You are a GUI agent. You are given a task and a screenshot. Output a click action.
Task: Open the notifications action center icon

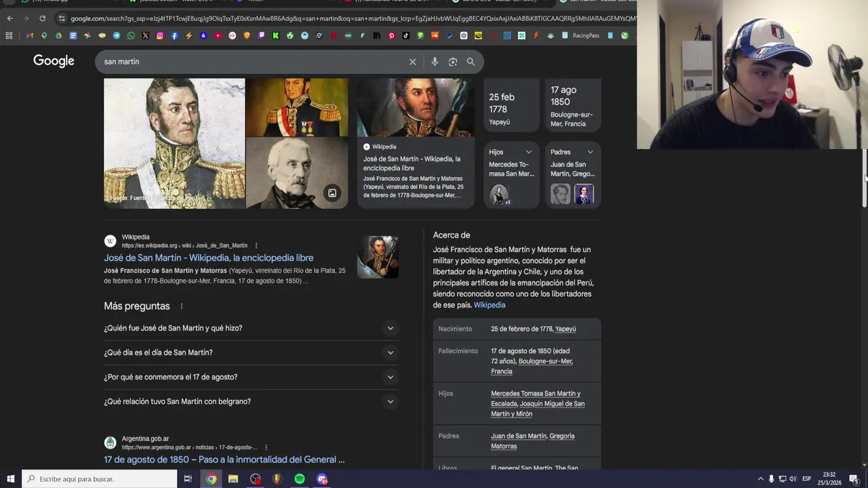pos(854,479)
